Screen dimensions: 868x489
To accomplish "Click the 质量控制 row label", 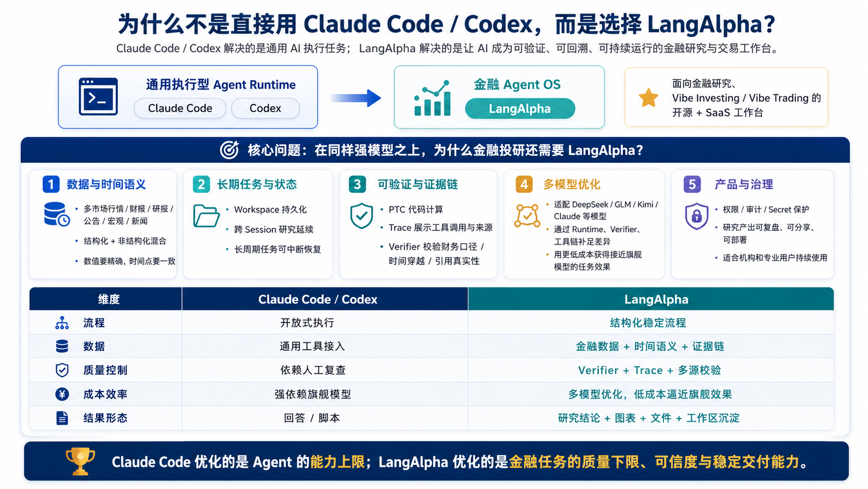I will click(x=105, y=370).
